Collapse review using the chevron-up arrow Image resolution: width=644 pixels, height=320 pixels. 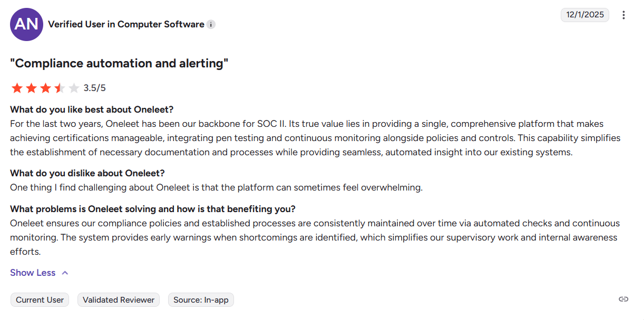65,273
